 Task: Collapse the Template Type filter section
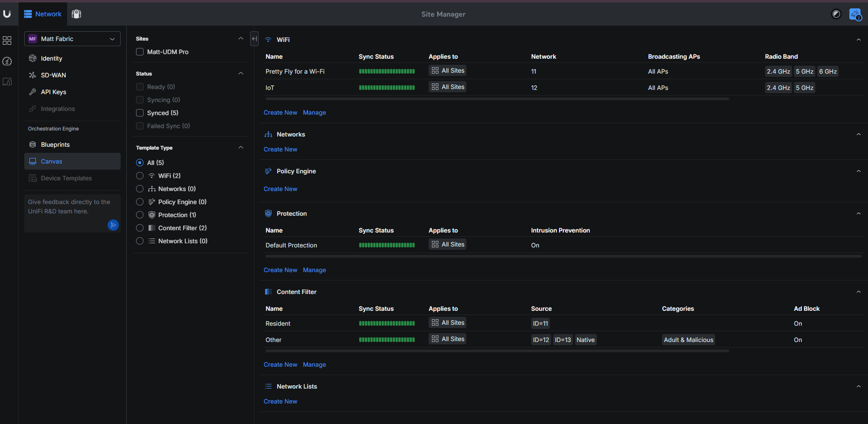coord(241,148)
